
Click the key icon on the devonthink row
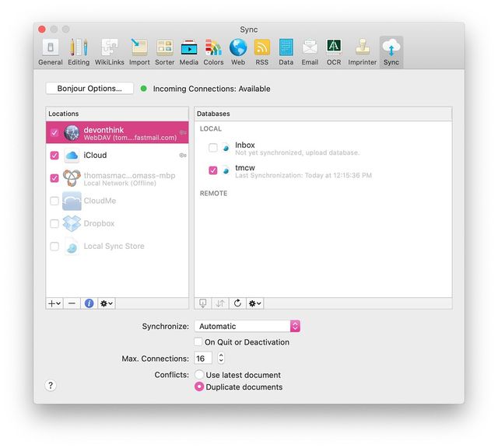coord(183,132)
